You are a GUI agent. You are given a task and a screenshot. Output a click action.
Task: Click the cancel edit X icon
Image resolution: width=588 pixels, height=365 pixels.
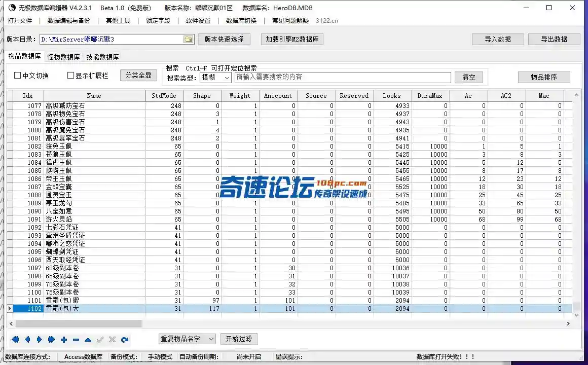[x=112, y=340]
